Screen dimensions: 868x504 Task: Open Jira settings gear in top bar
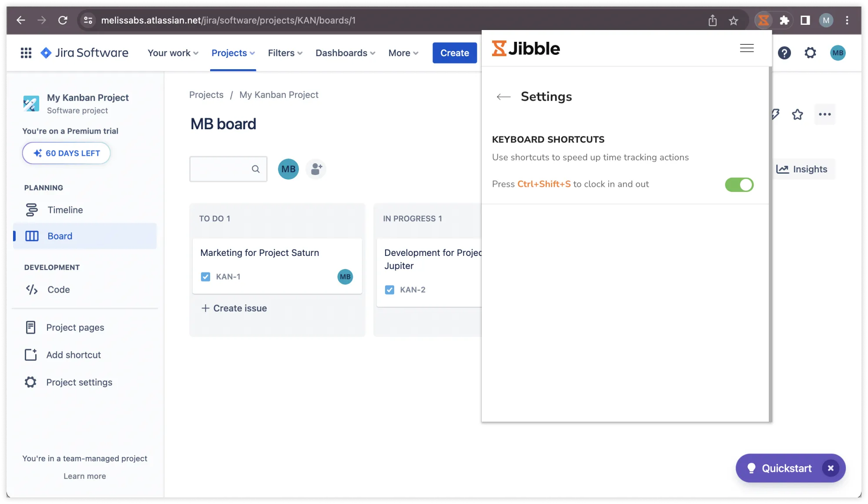coord(810,53)
